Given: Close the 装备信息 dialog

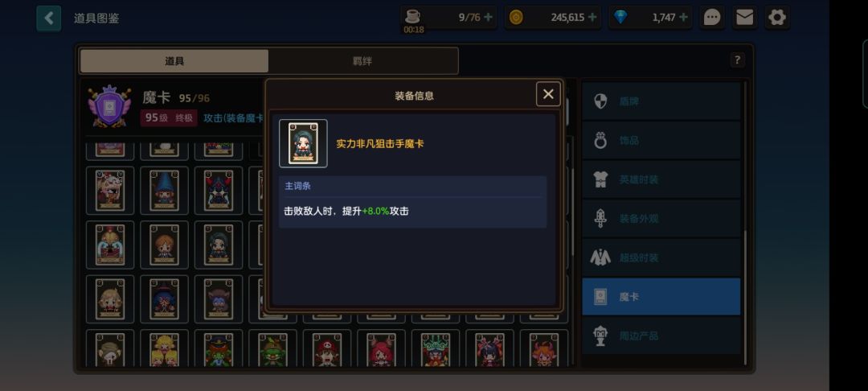Looking at the screenshot, I should 548,94.
